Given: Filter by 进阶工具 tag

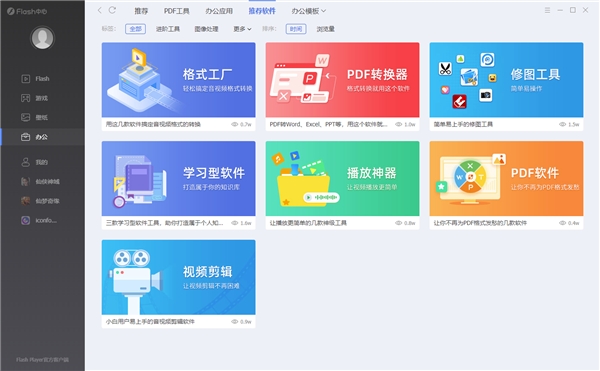Looking at the screenshot, I should (168, 29).
